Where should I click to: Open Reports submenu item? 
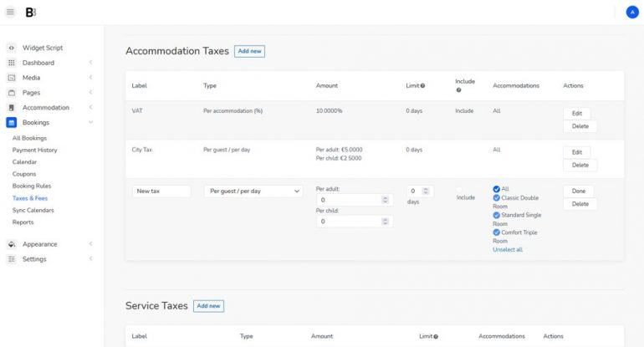click(23, 222)
